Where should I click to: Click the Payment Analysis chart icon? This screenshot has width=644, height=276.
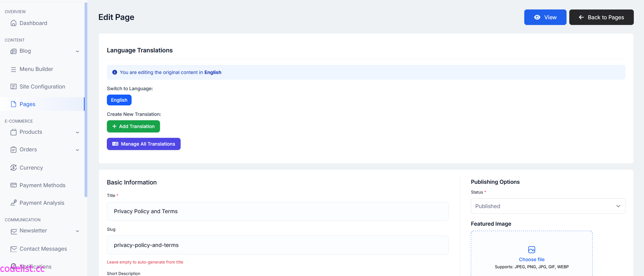[x=14, y=203]
